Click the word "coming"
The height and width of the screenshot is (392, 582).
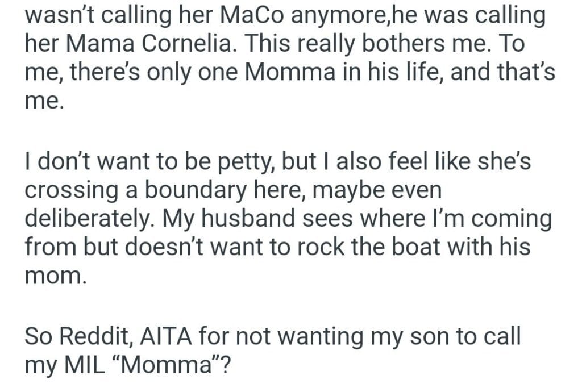click(516, 220)
